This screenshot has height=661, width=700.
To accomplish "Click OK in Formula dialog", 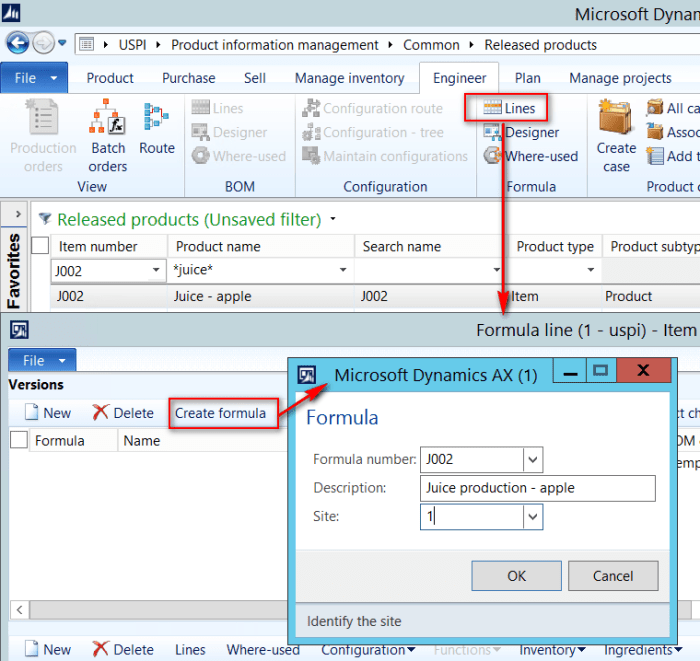I will click(x=517, y=576).
